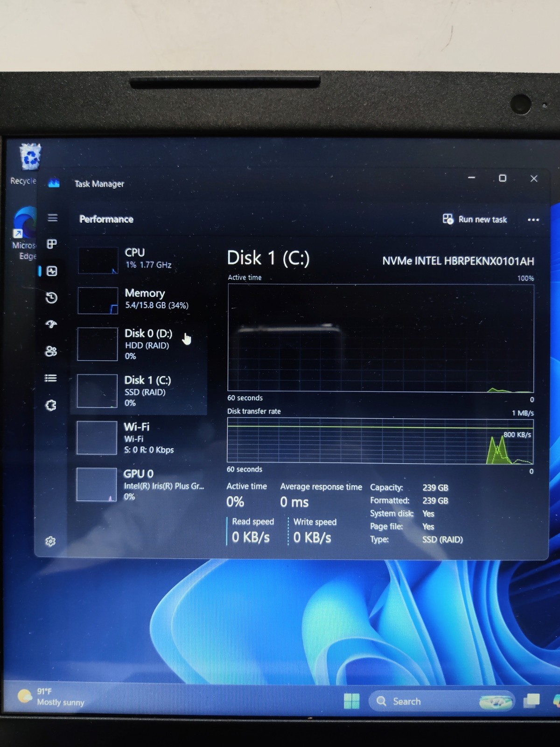This screenshot has height=747, width=560.
Task: Open the Details page icon
Action: tap(50, 378)
